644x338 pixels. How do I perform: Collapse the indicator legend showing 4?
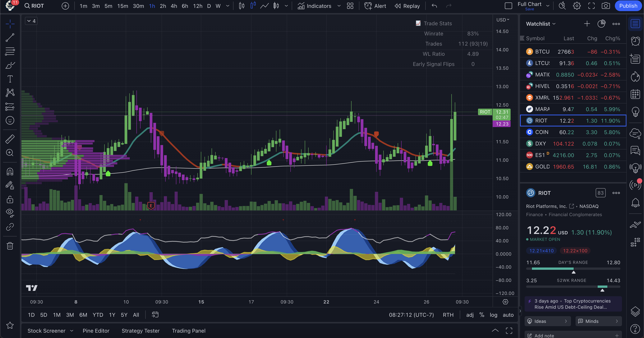pyautogui.click(x=31, y=21)
